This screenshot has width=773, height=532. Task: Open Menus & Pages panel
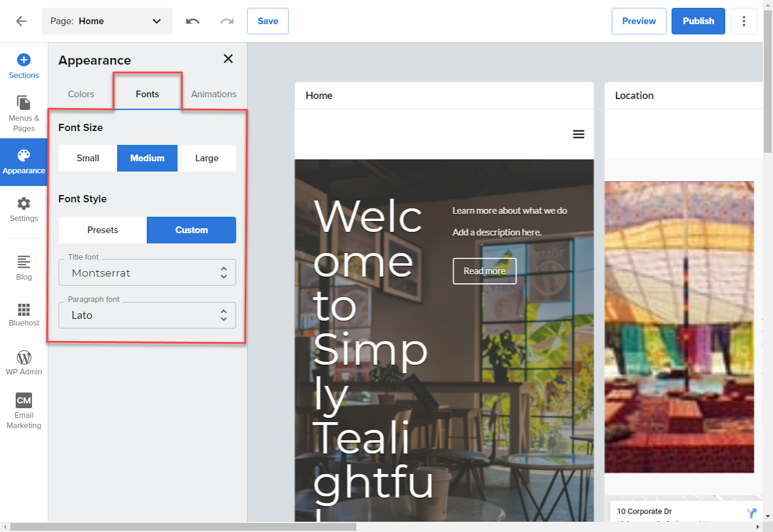click(24, 114)
